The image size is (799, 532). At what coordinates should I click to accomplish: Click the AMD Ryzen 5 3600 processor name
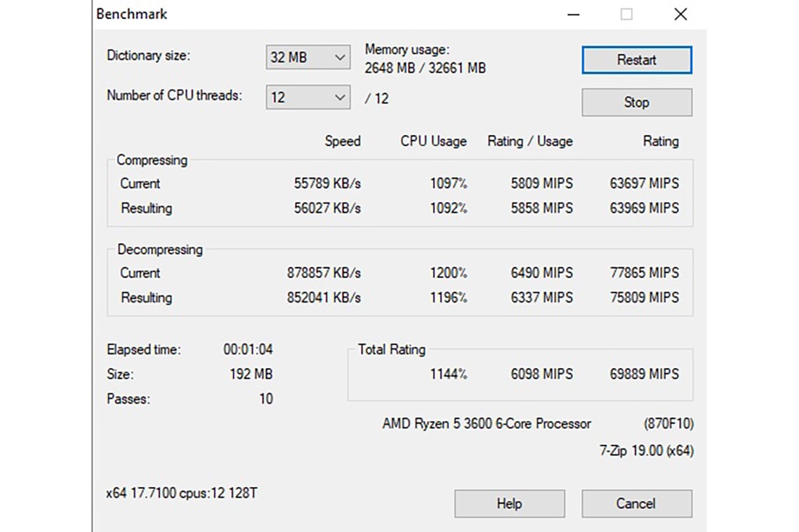[x=487, y=424]
